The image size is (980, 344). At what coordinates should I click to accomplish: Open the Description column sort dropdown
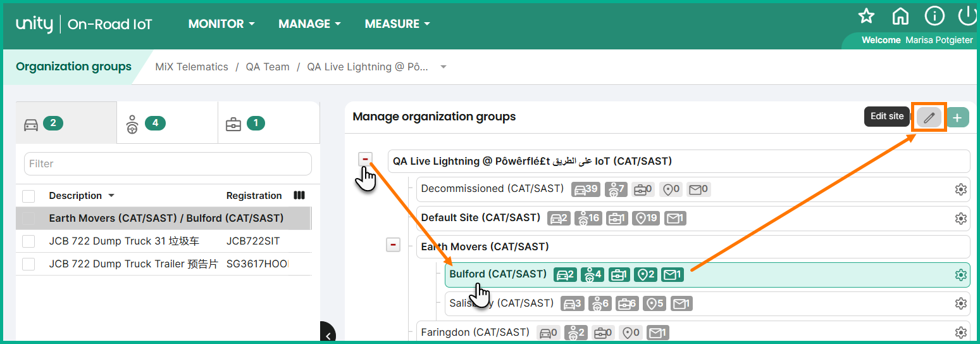click(x=111, y=196)
